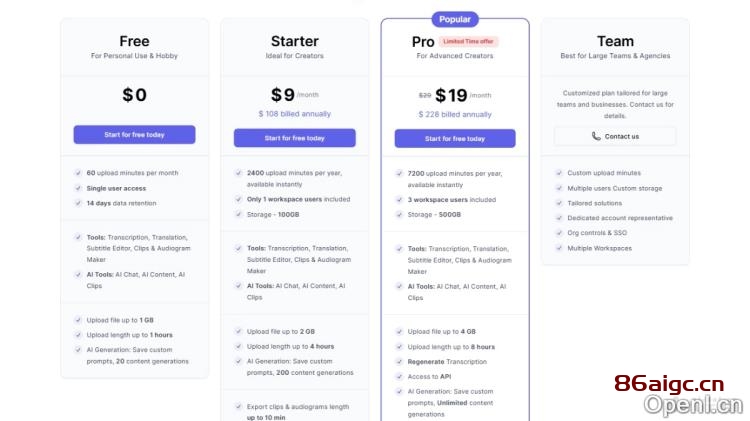750x421 pixels.
Task: Click the Limited Time offer tag
Action: pyautogui.click(x=468, y=42)
